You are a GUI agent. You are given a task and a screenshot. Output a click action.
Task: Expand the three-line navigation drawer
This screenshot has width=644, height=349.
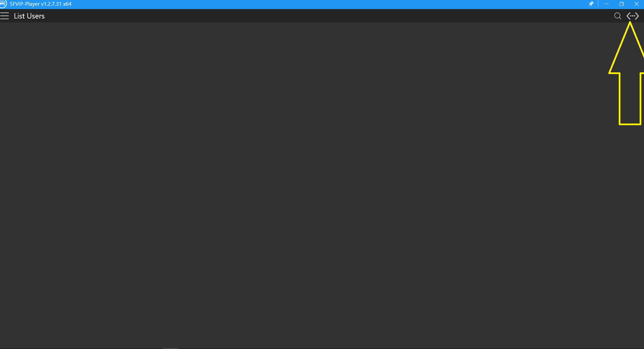pyautogui.click(x=4, y=16)
